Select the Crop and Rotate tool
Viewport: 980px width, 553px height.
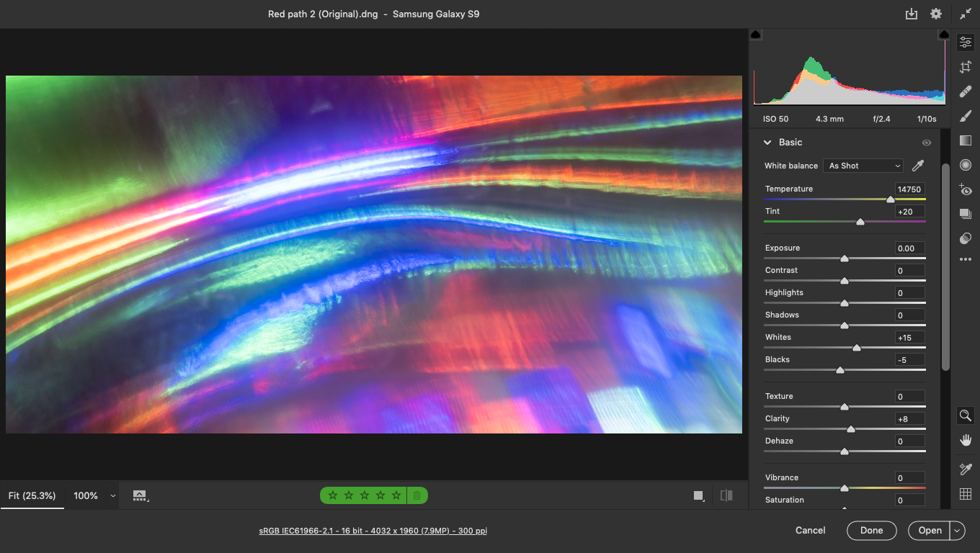pos(966,67)
